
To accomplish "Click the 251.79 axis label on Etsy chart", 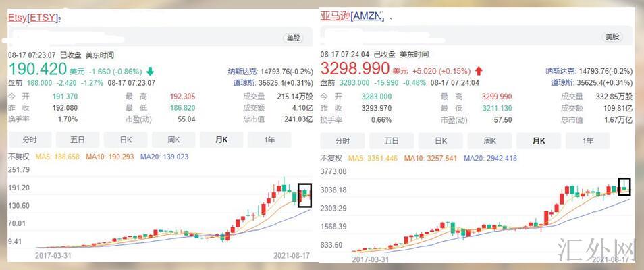I will coord(19,169).
